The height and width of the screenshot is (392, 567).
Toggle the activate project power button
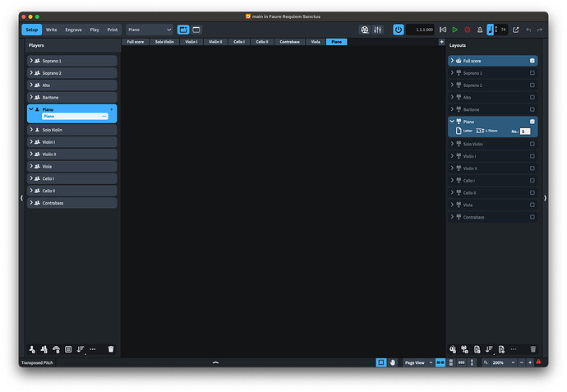click(398, 30)
